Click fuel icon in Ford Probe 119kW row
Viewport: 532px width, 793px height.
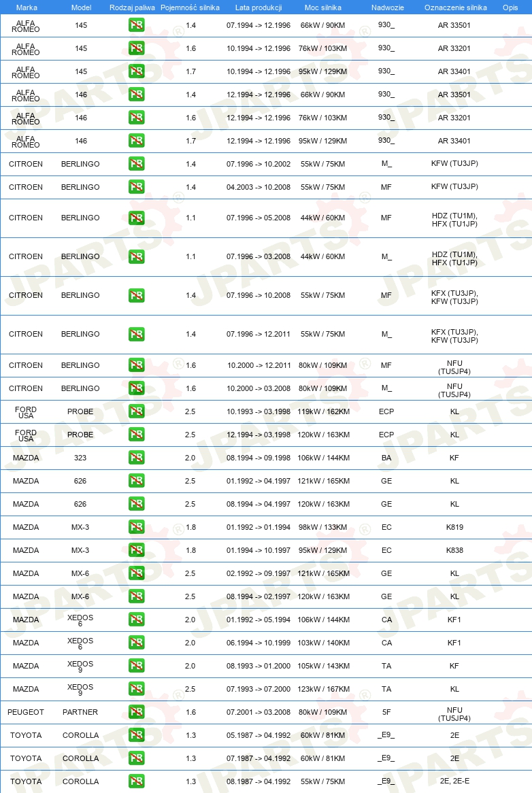[137, 411]
